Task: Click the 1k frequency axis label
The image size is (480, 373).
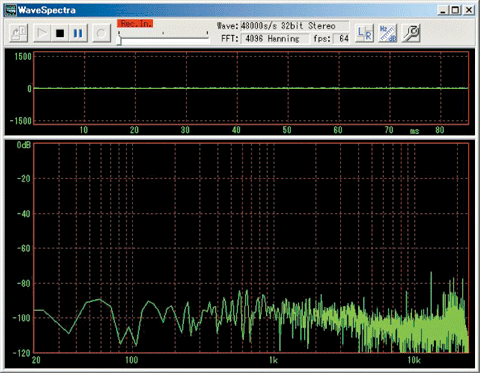Action: coord(273,360)
